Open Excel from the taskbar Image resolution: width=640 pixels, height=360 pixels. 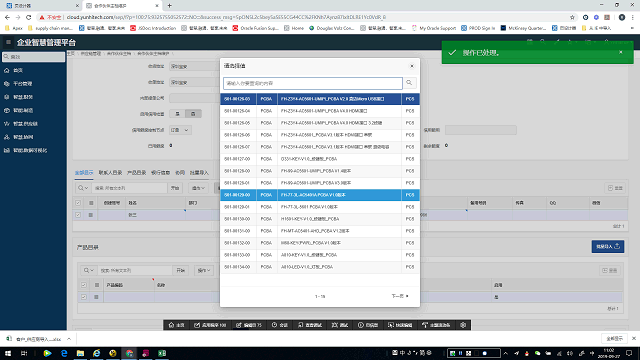[162, 353]
